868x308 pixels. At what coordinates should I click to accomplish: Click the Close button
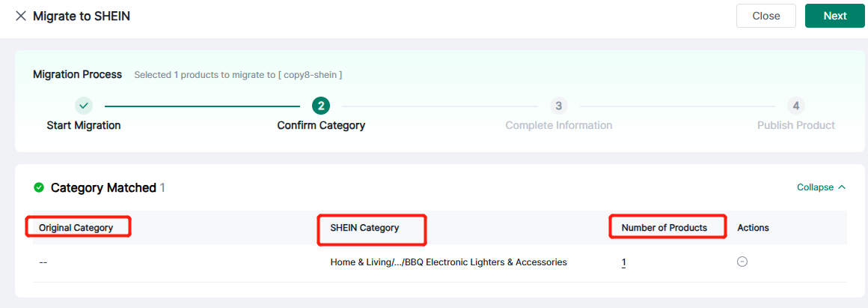coord(765,16)
